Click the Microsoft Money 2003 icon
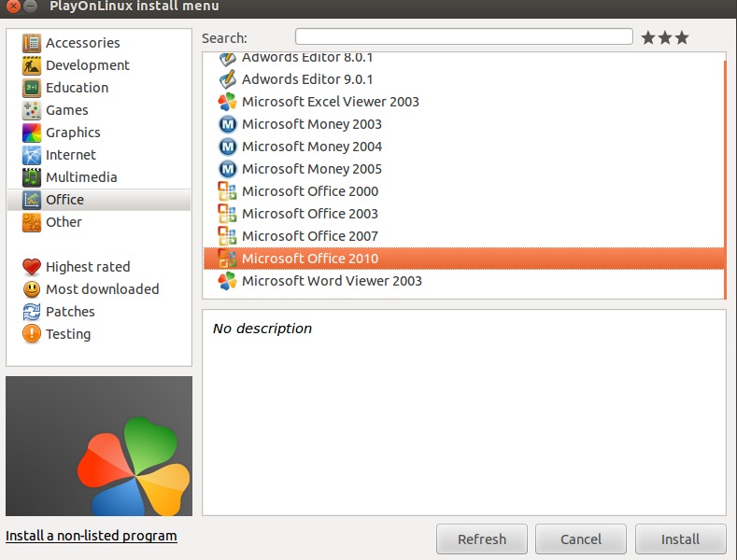 coord(228,124)
